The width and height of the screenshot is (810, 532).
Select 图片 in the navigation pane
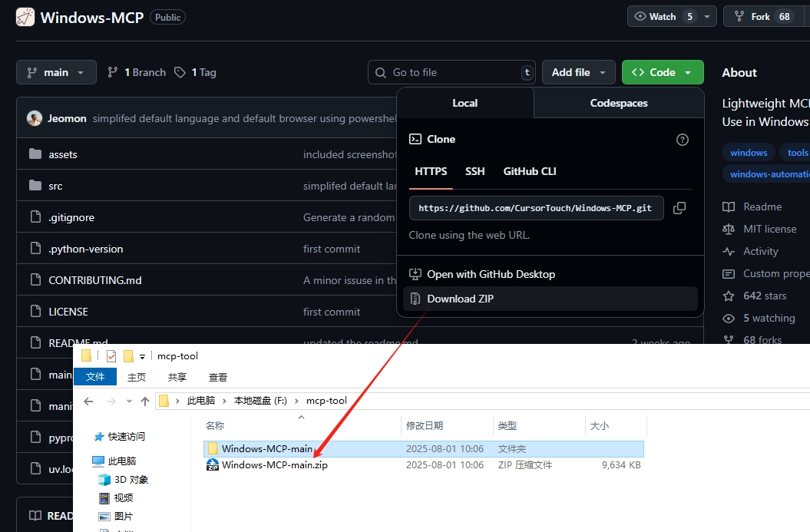point(117,516)
